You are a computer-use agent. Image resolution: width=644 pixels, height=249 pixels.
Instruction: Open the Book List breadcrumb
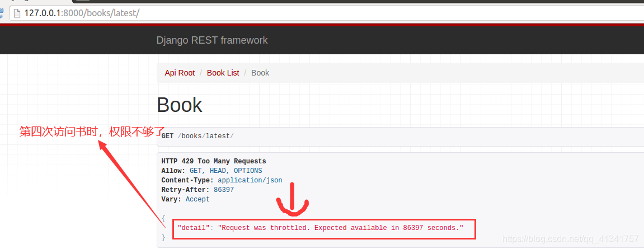pyautogui.click(x=223, y=73)
